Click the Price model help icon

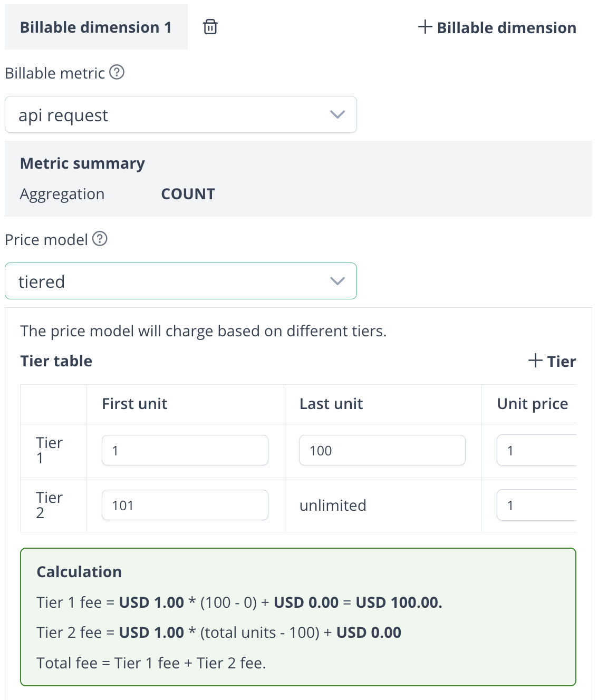point(100,239)
